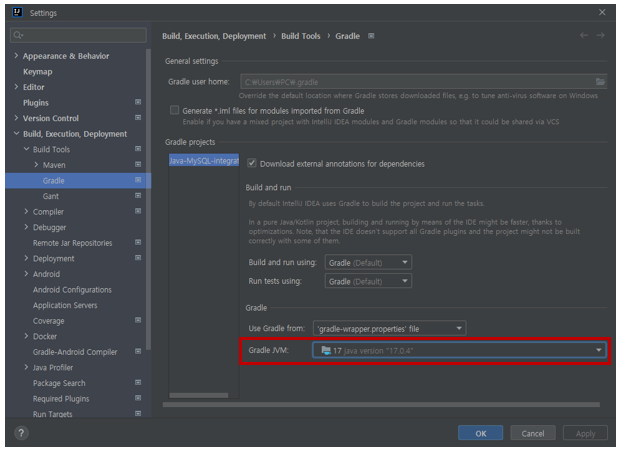Expand the Maven node

(36, 165)
